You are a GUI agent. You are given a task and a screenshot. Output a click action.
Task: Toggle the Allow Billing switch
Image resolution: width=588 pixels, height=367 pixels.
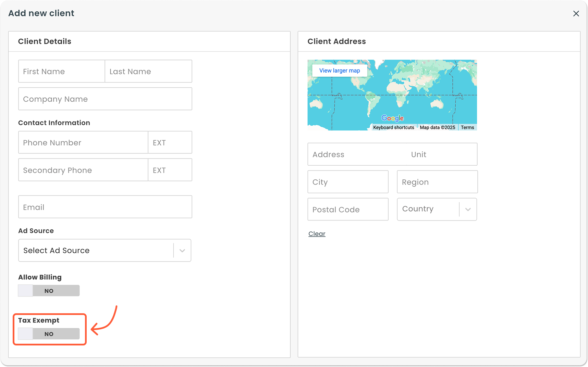49,291
